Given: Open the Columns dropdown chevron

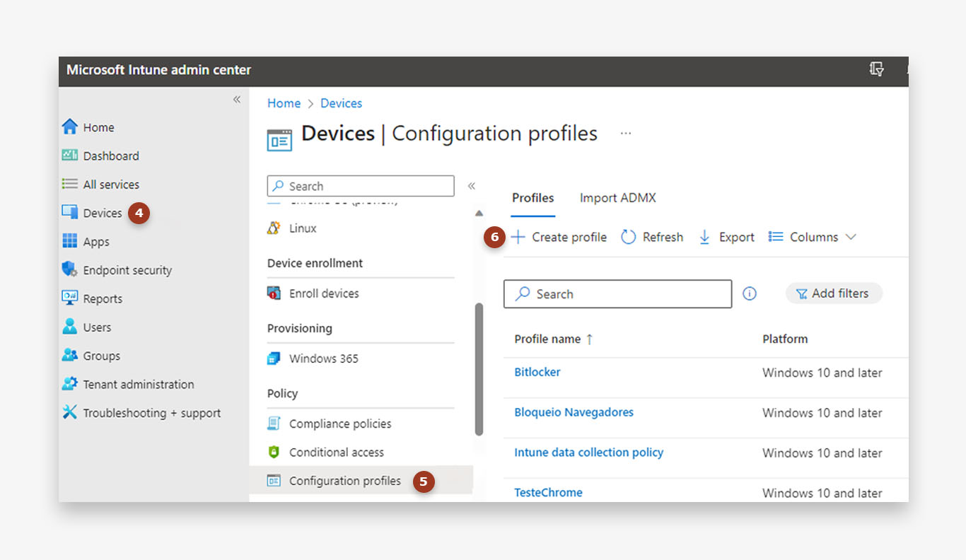Looking at the screenshot, I should click(851, 237).
